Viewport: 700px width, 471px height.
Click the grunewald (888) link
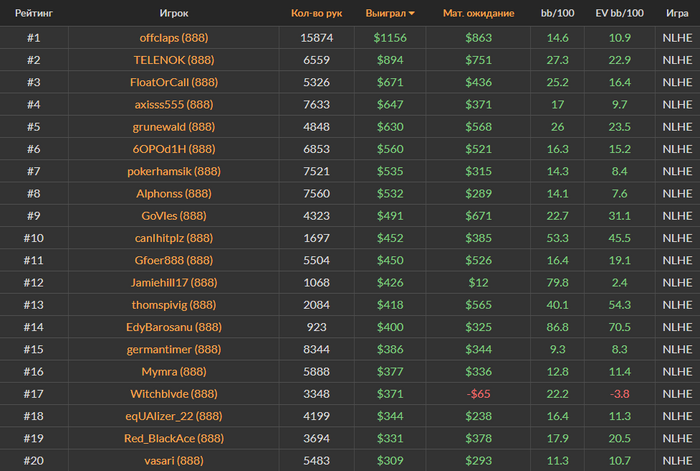tap(174, 127)
